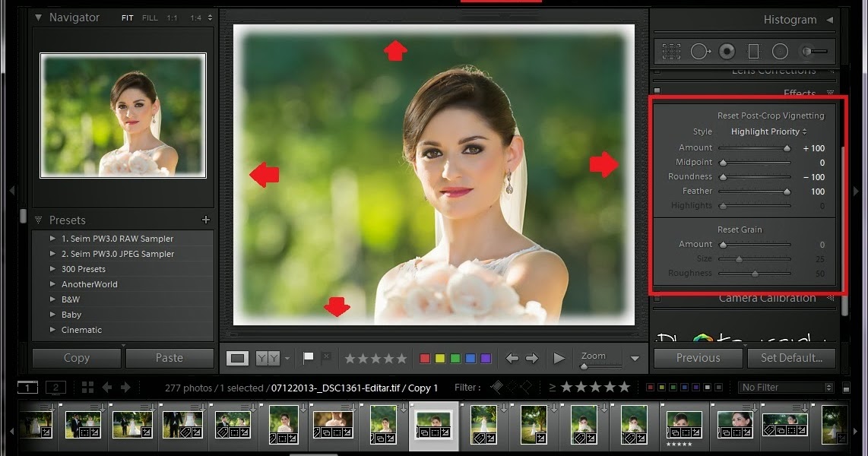Set Navigator zoom to FIT
The width and height of the screenshot is (868, 456).
pyautogui.click(x=128, y=17)
